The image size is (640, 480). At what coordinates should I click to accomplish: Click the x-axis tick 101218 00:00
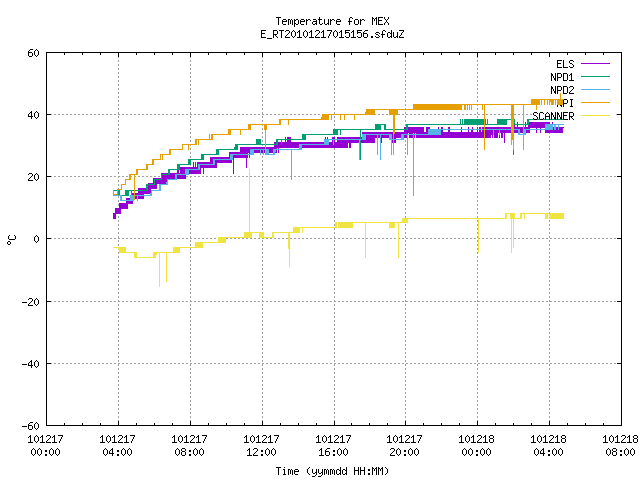(476, 446)
